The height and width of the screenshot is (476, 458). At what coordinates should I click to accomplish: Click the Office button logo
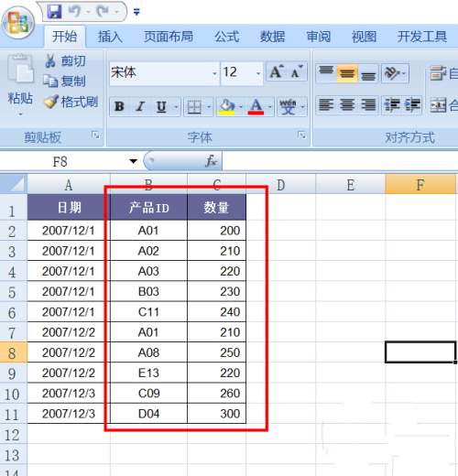click(x=18, y=23)
